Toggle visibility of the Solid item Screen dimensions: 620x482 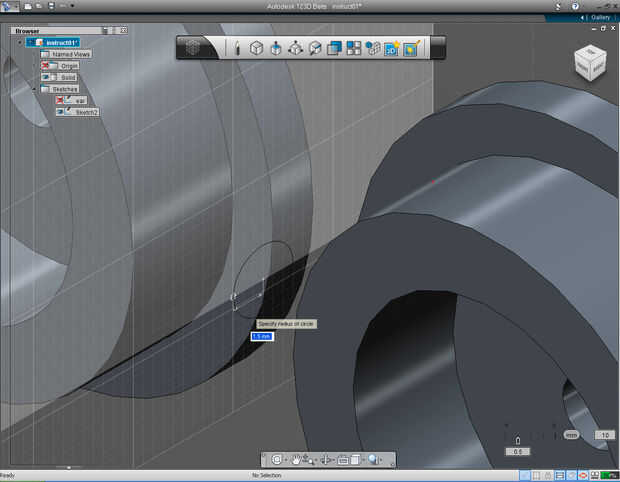click(46, 77)
